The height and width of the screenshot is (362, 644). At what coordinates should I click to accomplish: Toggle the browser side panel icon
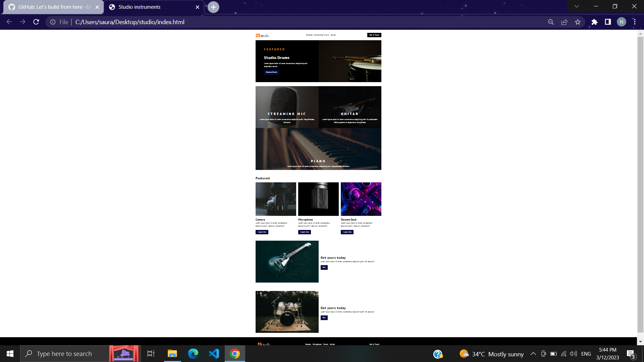608,22
